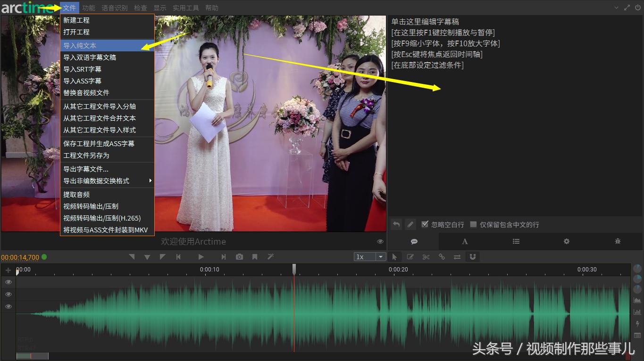Click the bug report icon
This screenshot has width=644, height=361.
pyautogui.click(x=618, y=241)
